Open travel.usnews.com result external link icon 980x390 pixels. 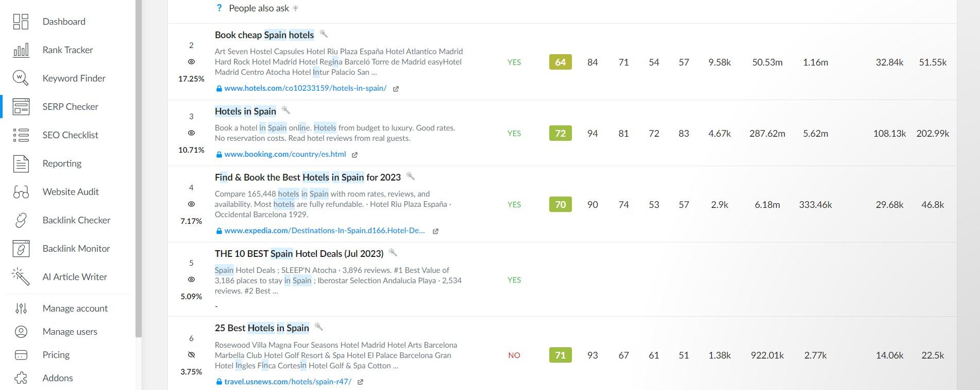point(360,382)
